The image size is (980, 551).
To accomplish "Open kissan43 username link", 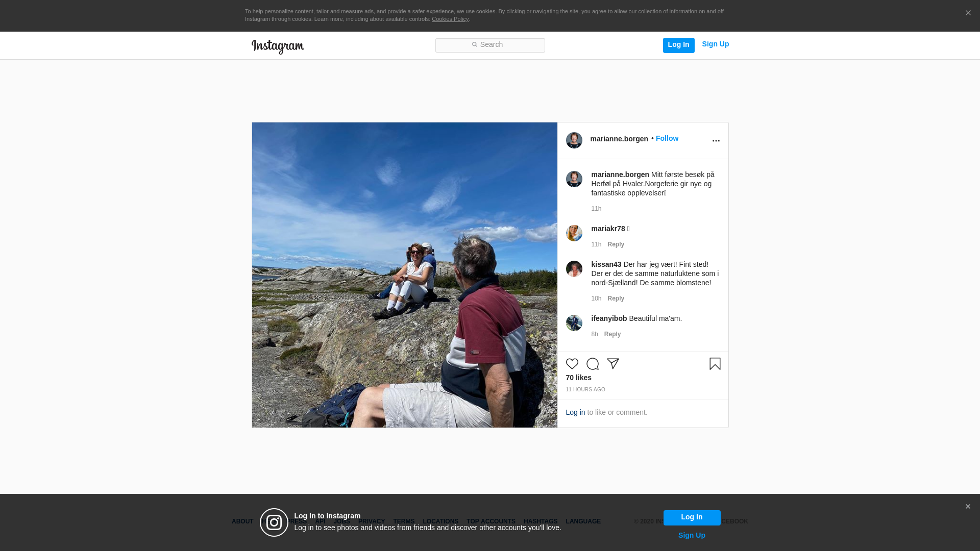I will pos(606,264).
